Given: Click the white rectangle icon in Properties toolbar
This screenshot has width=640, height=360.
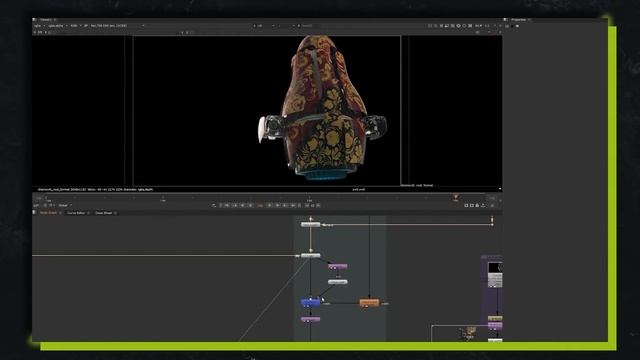Looking at the screenshot, I should 518,26.
